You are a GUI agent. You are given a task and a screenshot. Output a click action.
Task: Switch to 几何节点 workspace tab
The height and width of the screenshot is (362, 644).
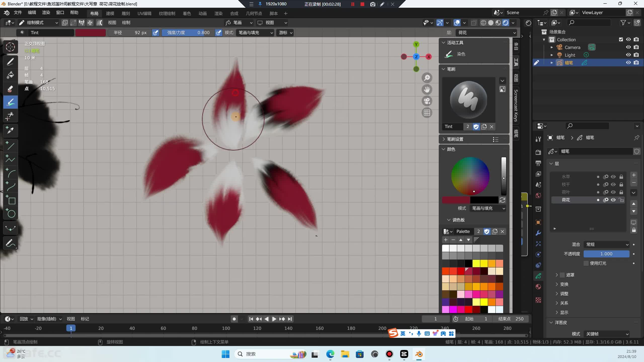254,13
